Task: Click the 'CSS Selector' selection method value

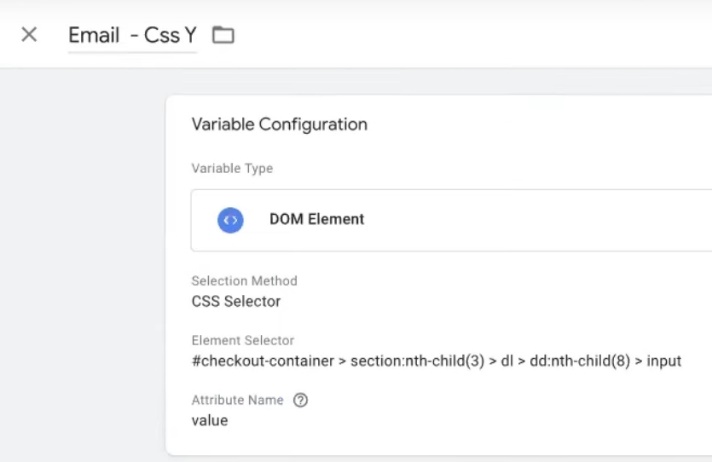Action: 236,300
